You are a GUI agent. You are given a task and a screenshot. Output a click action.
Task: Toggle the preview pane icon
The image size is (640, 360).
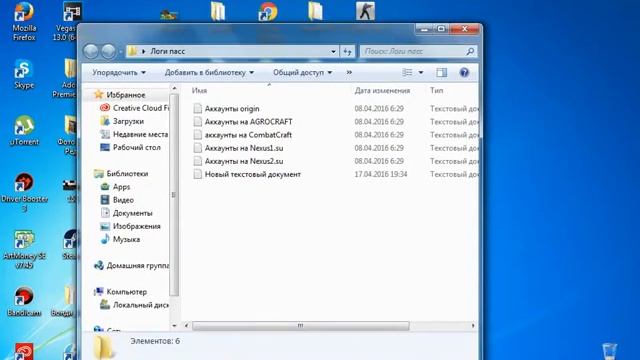[441, 73]
